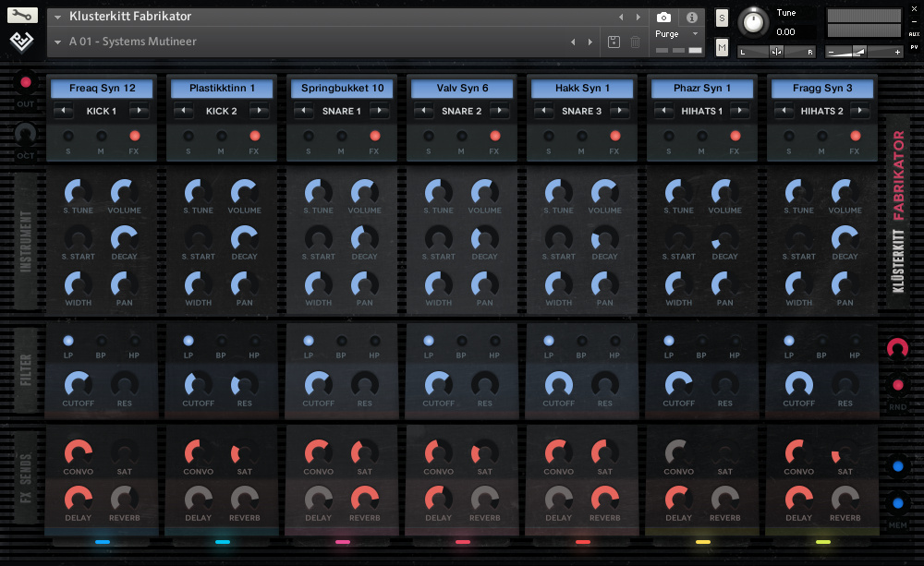The width and height of the screenshot is (924, 566).
Task: Toggle the master S solo button
Action: point(722,18)
